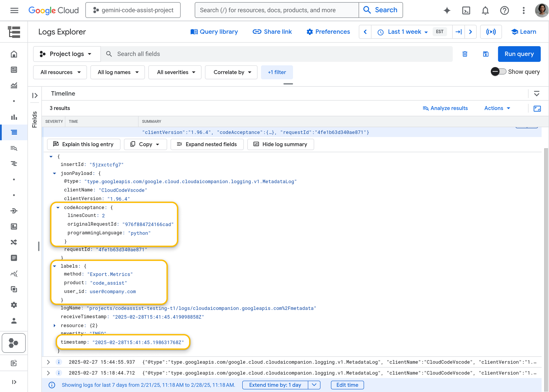Click Explain this log entry
The image size is (549, 392).
coord(84,144)
